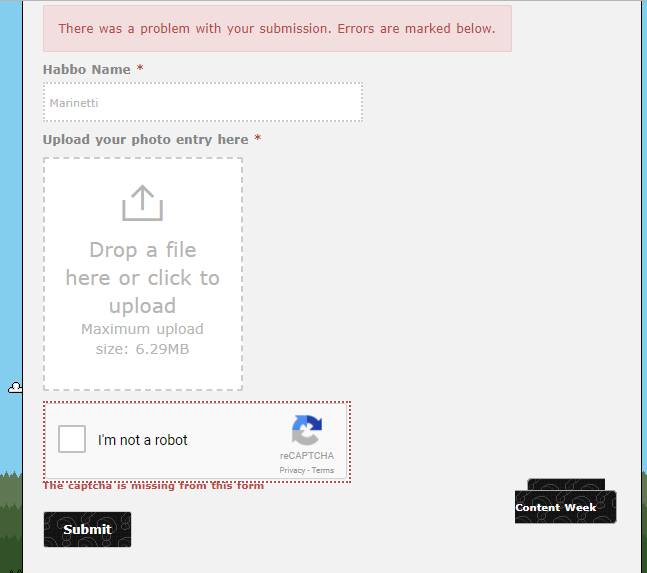This screenshot has width=647, height=573.
Task: Click the Maximum upload size text
Action: point(142,339)
